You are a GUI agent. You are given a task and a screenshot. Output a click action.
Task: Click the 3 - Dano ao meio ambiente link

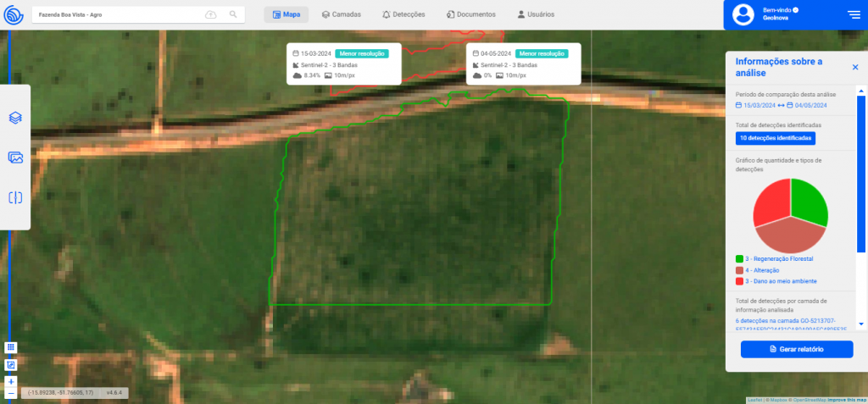tap(781, 282)
